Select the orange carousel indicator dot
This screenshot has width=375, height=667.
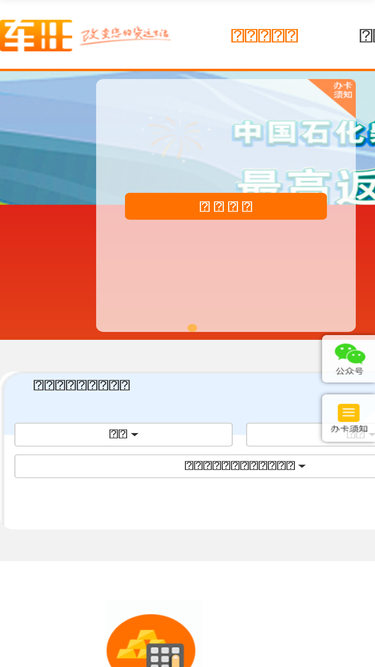click(192, 328)
